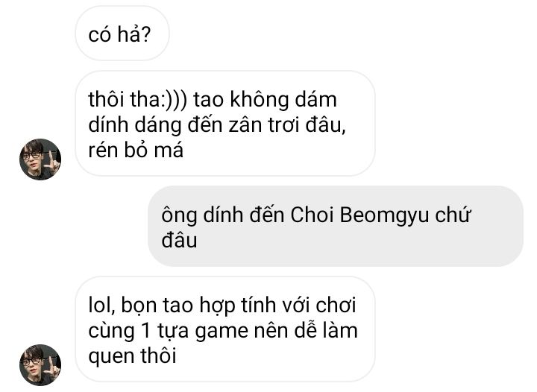Click "ông dính đến" at the gray bubble's start
The height and width of the screenshot is (392, 537).
click(222, 215)
